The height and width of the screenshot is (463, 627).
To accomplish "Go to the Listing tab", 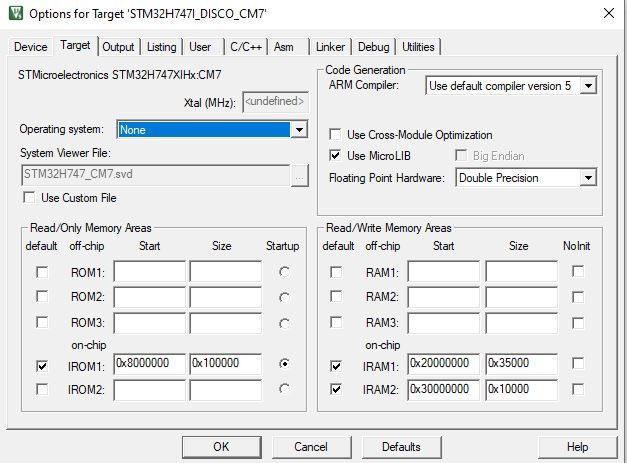I will pyautogui.click(x=161, y=47).
